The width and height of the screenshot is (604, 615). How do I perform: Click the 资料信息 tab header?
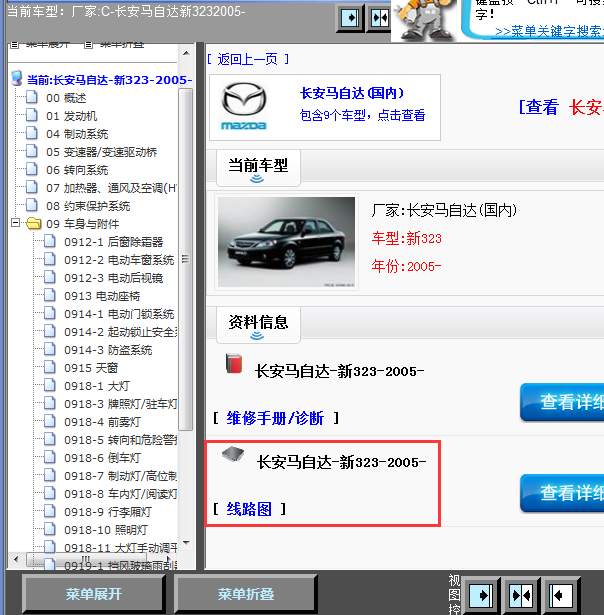[x=258, y=325]
